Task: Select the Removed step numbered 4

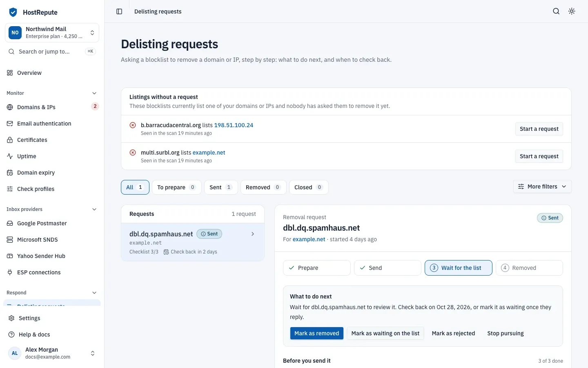Action: (x=529, y=268)
